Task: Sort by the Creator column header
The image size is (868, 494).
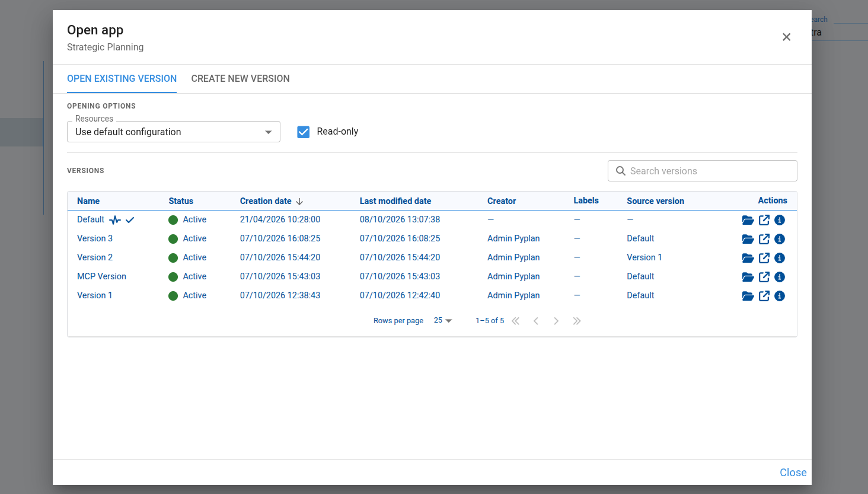Action: click(502, 201)
